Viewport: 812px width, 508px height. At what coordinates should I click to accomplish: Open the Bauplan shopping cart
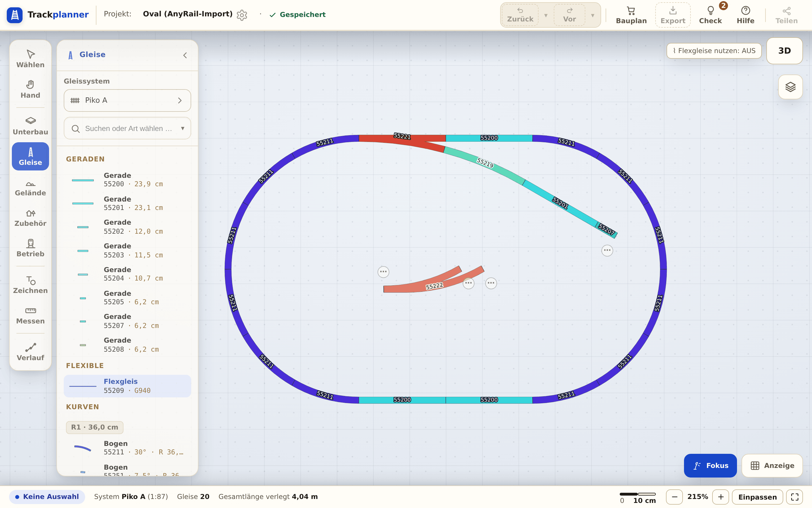[631, 15]
